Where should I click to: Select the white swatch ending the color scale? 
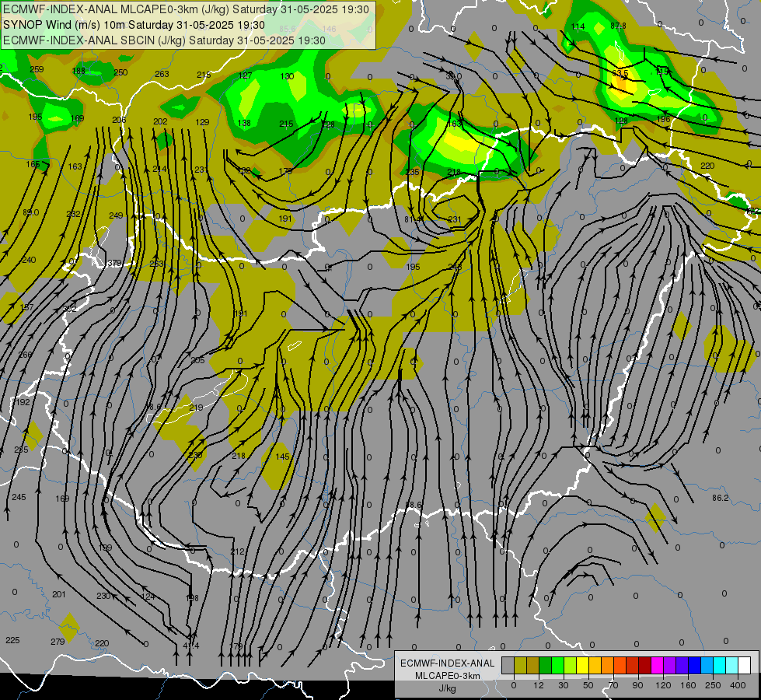tap(744, 665)
